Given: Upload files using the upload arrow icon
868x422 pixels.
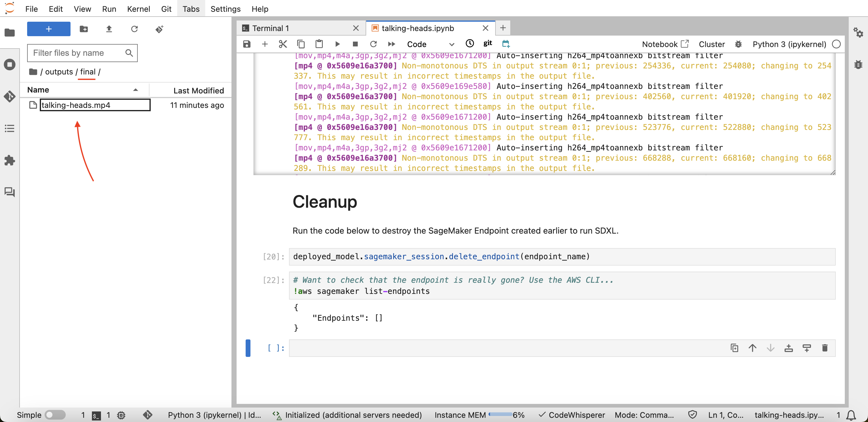Looking at the screenshot, I should (x=109, y=29).
